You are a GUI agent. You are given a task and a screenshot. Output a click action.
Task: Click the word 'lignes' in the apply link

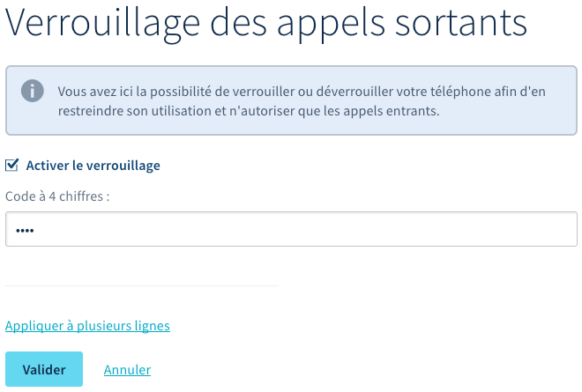click(x=151, y=326)
